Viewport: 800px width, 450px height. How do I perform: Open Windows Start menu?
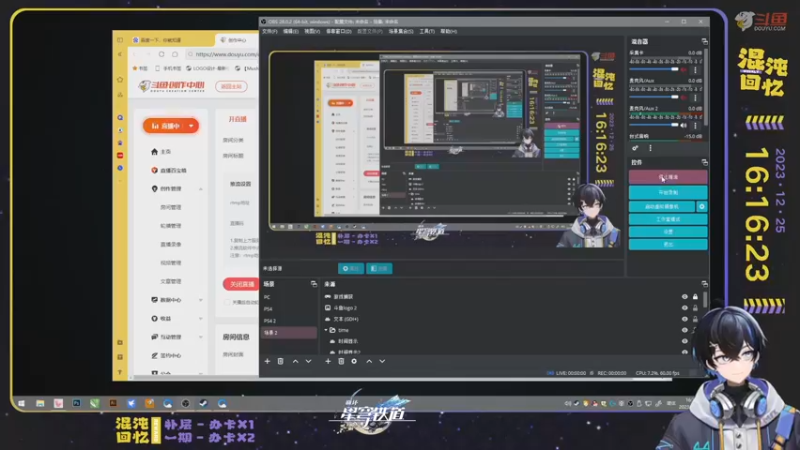[21, 403]
